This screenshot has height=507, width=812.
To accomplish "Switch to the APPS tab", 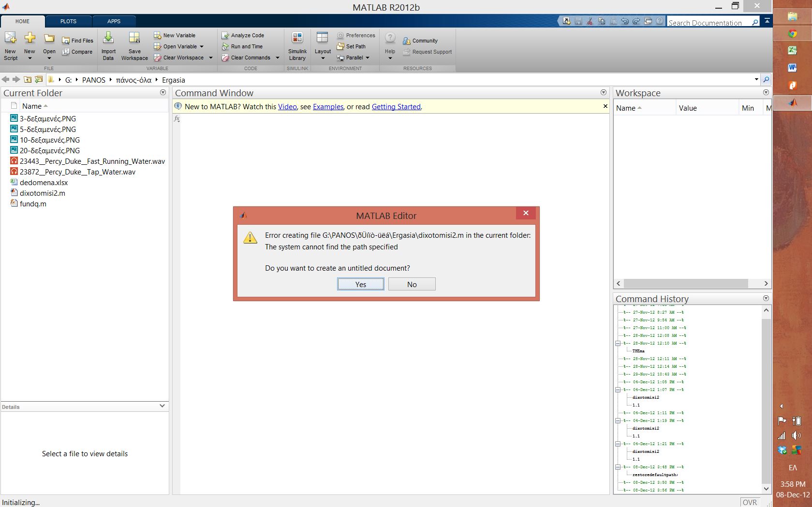I will (114, 21).
